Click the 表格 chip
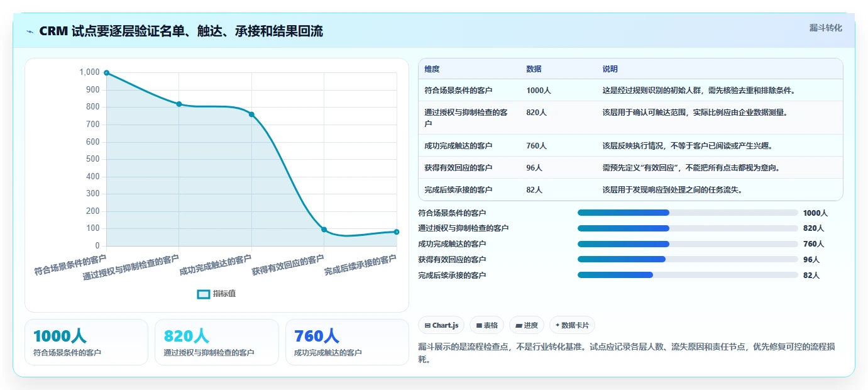 (x=487, y=325)
